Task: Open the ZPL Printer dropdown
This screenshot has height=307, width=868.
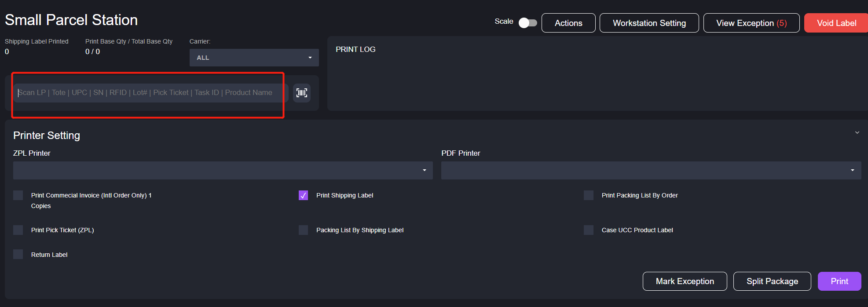Action: [223, 170]
